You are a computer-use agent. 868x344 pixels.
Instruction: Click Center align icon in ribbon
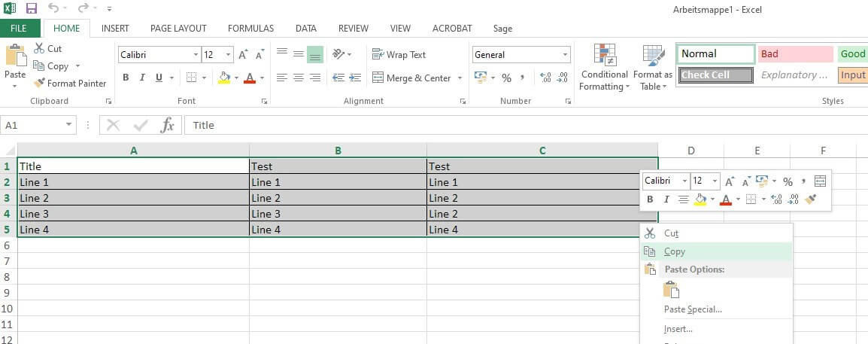coord(299,78)
